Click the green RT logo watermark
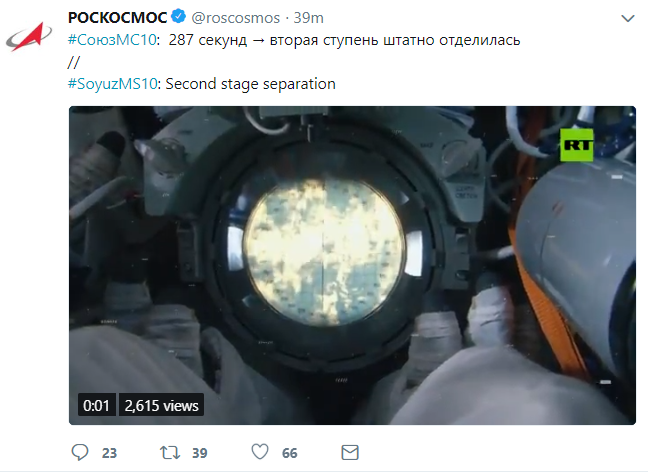Image resolution: width=648 pixels, height=475 pixels. (x=577, y=145)
